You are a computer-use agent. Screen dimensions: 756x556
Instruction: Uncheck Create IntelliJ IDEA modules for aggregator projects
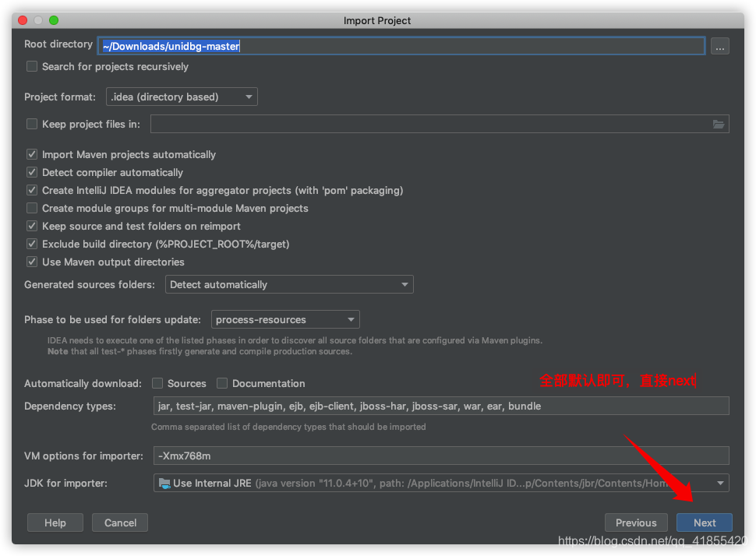pyautogui.click(x=32, y=190)
